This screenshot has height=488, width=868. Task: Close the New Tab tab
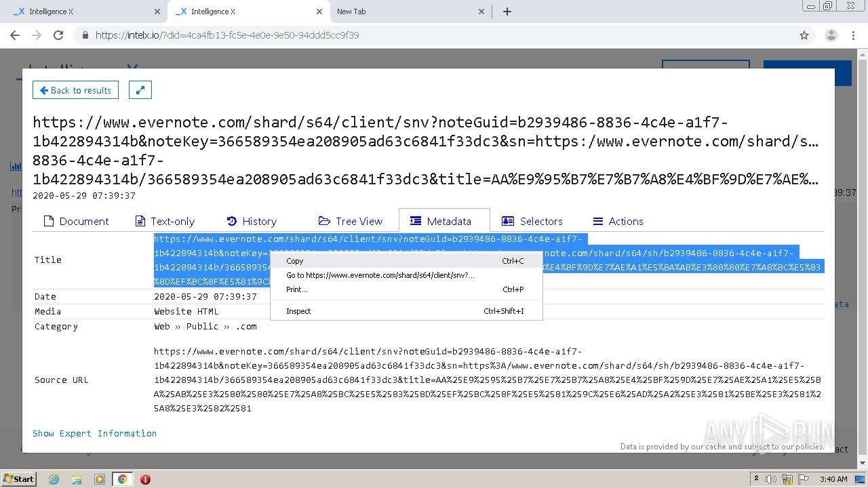click(x=481, y=12)
